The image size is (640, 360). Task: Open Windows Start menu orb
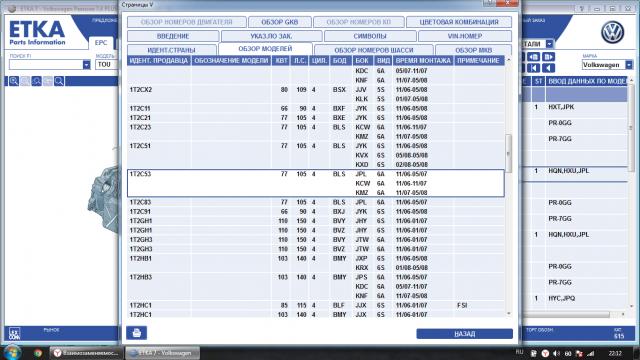pos(11,353)
